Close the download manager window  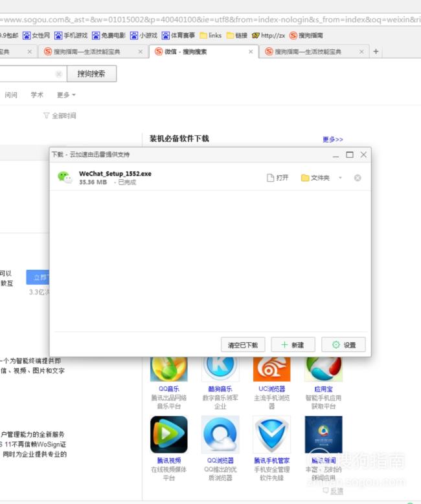point(363,155)
